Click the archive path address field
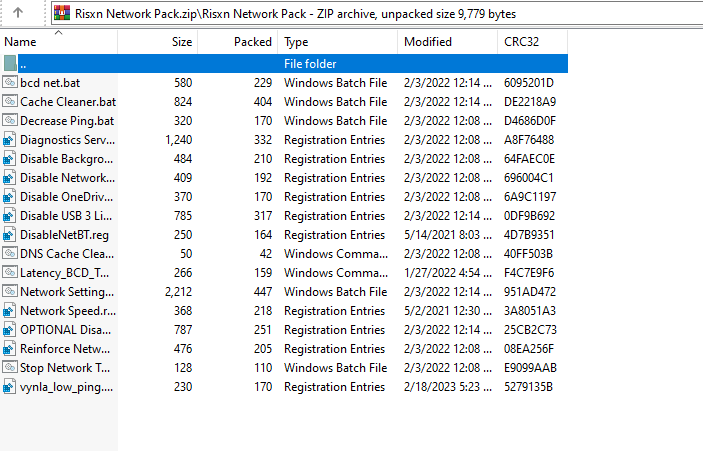Screen dimensions: 703x451 point(380,14)
